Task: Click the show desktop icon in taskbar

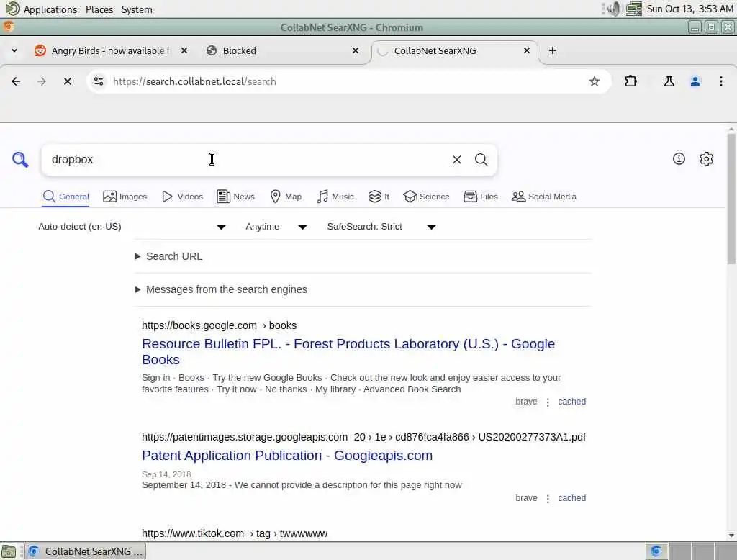Action: pos(9,551)
